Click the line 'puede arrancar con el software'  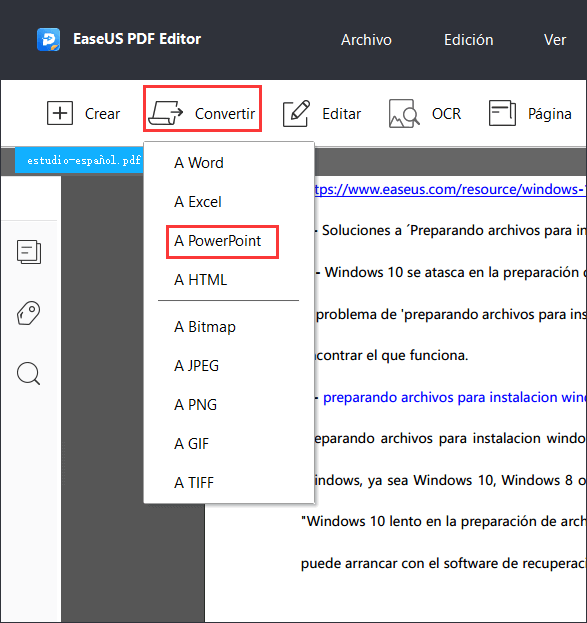point(444,563)
